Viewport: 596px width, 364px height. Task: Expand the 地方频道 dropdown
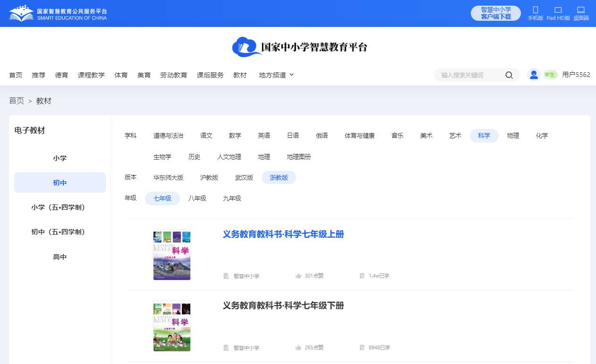click(x=276, y=75)
